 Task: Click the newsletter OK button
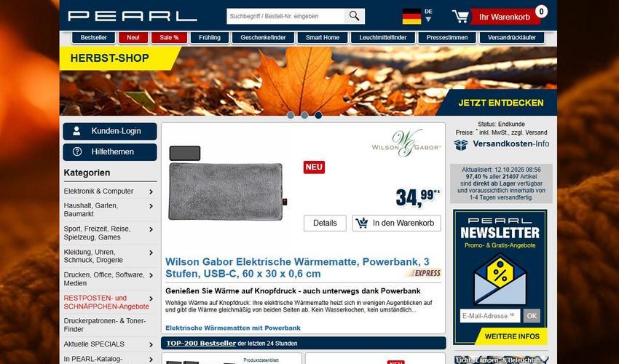(532, 316)
